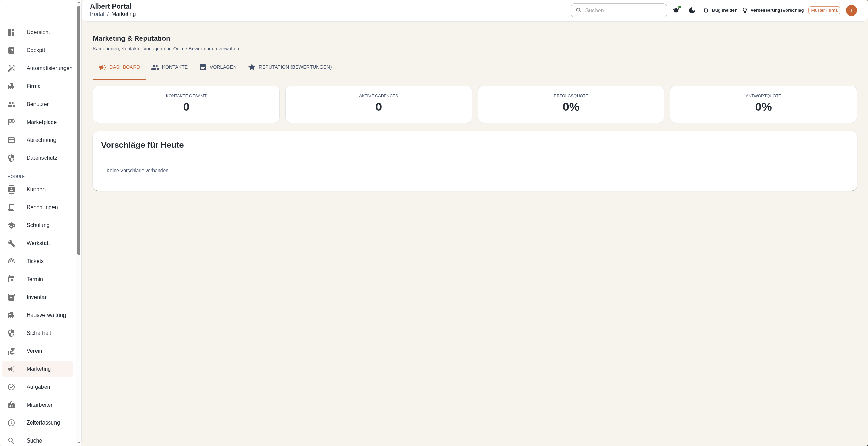Open the Vorlagen tab
Viewport: 868px width, 446px height.
[218, 67]
